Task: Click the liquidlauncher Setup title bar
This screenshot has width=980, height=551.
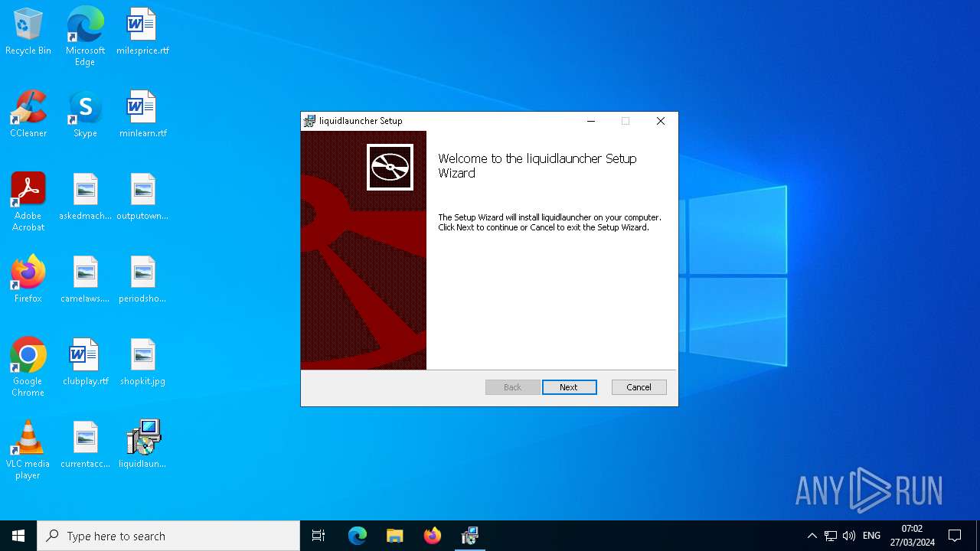Action: tap(444, 121)
